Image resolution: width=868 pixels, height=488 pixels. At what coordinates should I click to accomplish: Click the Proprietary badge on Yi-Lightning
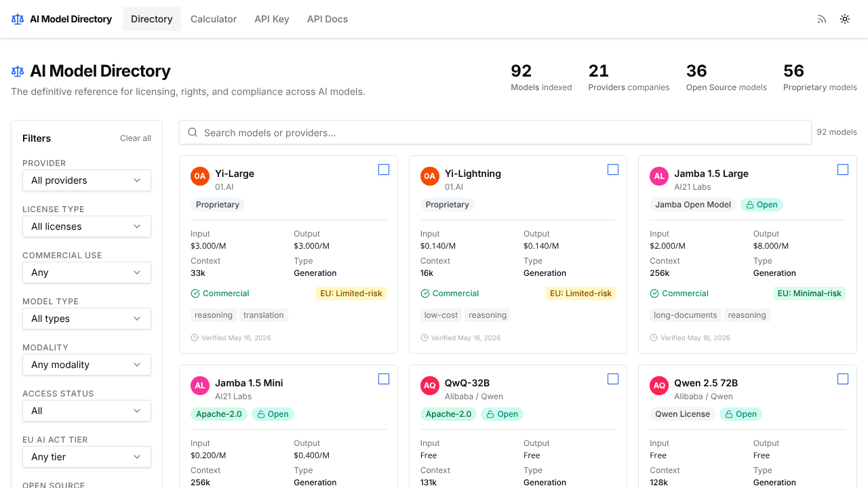[x=448, y=205]
